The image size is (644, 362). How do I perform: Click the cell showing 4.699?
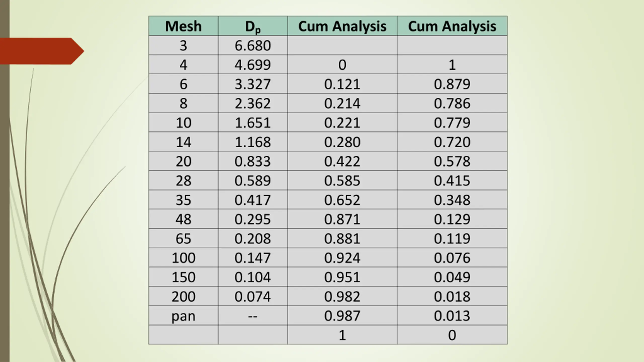(253, 65)
